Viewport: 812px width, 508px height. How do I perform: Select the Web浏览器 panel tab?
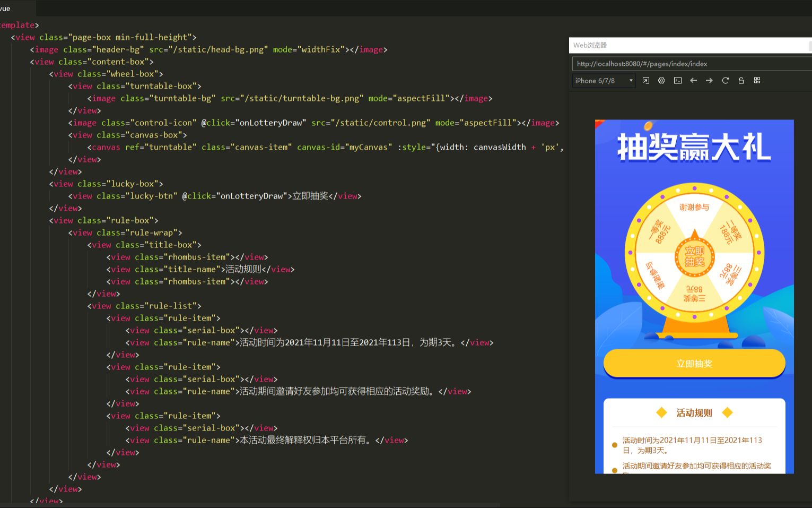[x=590, y=45]
